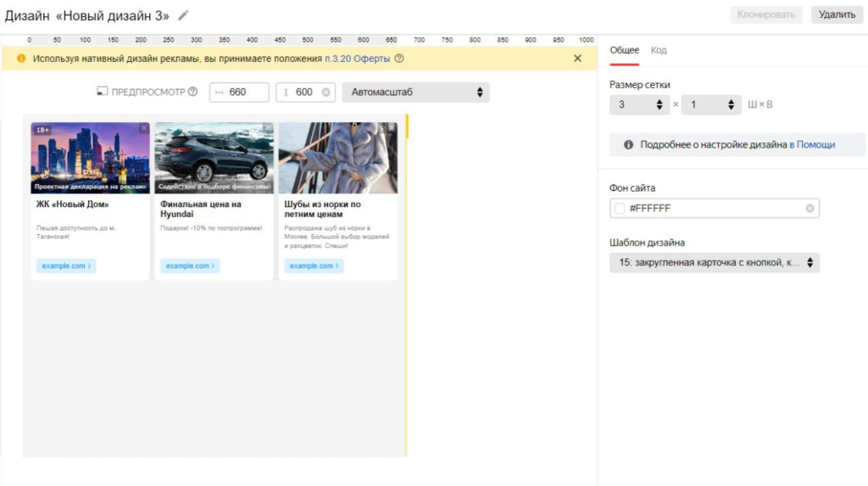The image size is (868, 486).
Task: Click the question mark next to ПРЕДПРОСМОТР
Action: [192, 92]
